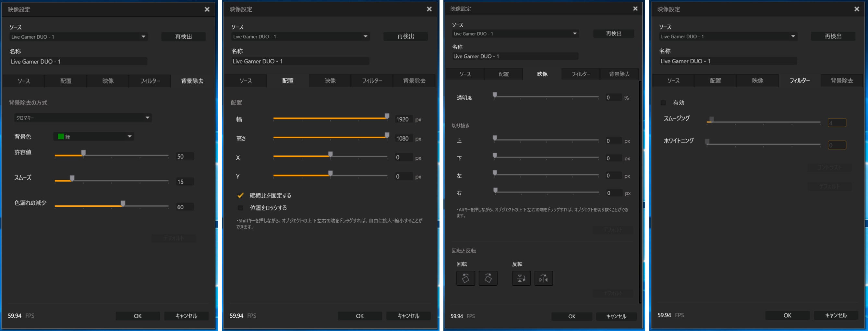
Task: Click 再検出 in the フィルター smoothing dialog
Action: click(833, 36)
